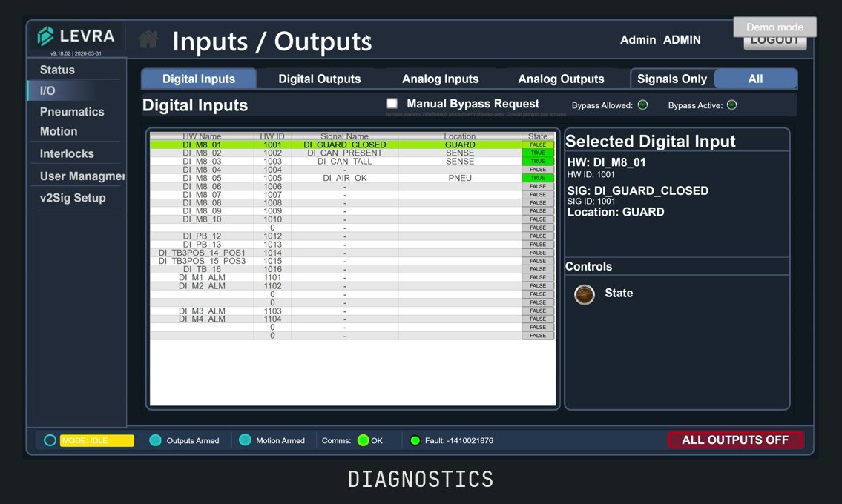Select the DI_AIR_OK signal name

345,178
